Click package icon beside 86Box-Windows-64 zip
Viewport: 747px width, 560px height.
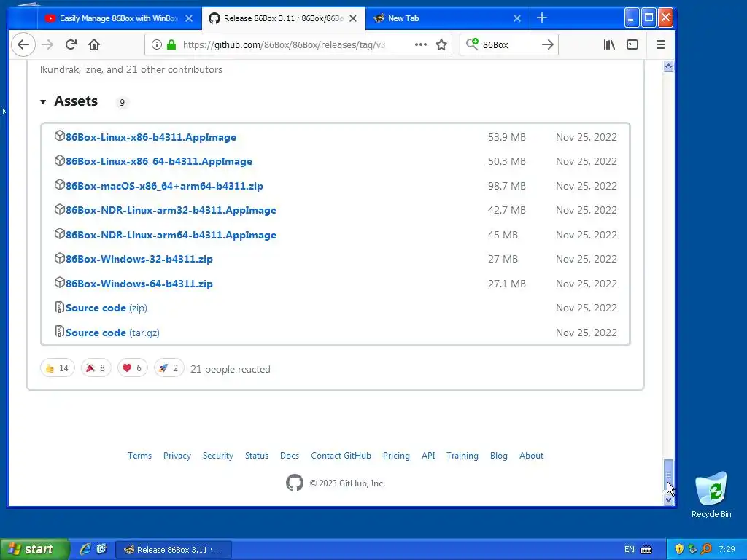point(59,283)
